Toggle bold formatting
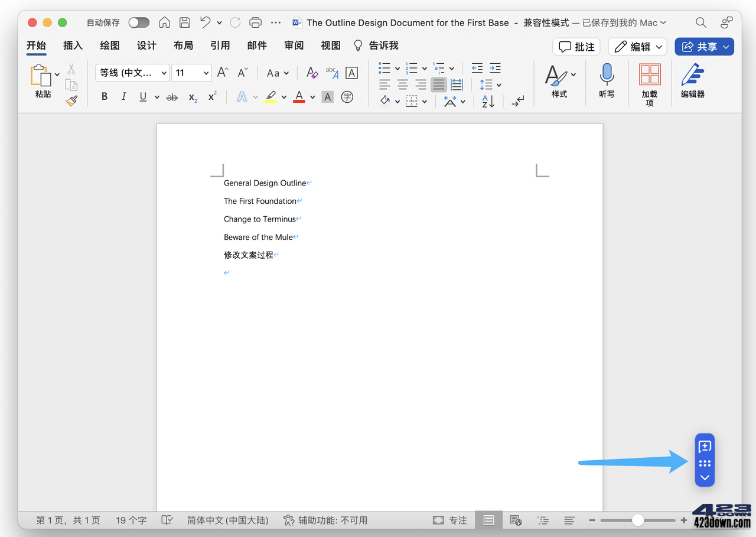This screenshot has height=537, width=756. click(105, 97)
